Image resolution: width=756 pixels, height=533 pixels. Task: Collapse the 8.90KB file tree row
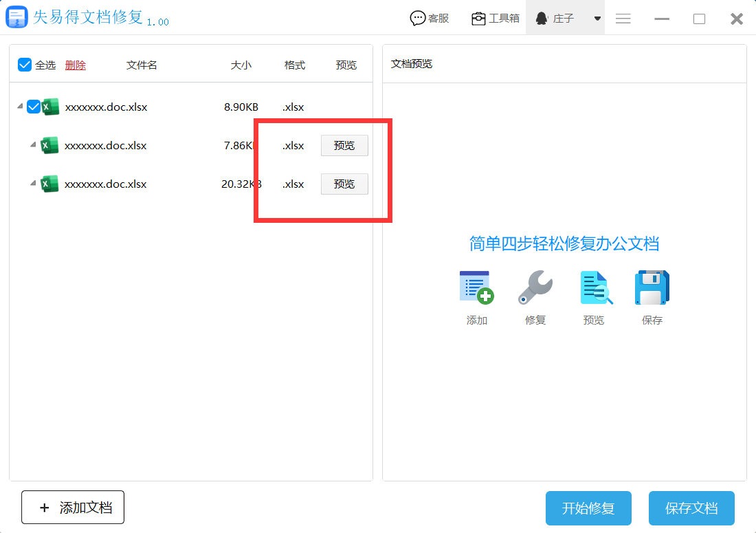click(x=20, y=106)
